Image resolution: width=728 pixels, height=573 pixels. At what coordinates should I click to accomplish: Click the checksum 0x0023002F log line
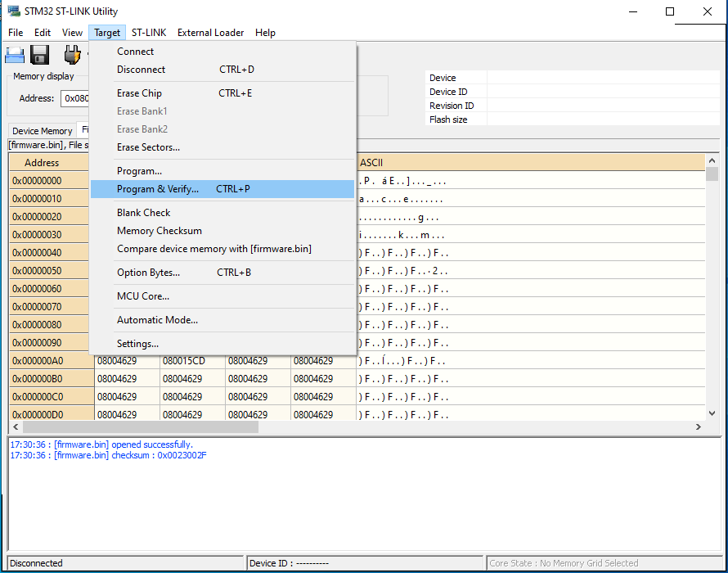tap(108, 455)
